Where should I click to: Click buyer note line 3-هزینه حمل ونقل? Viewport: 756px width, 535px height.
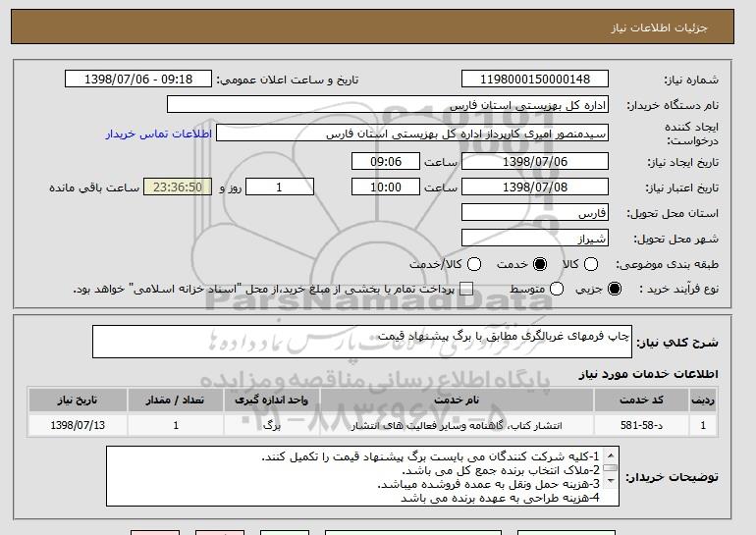click(x=488, y=484)
